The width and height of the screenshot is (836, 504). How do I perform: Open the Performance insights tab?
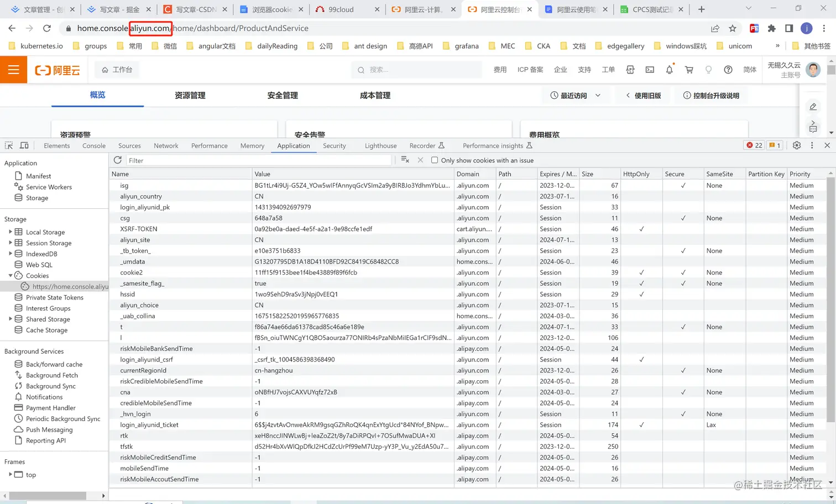497,146
